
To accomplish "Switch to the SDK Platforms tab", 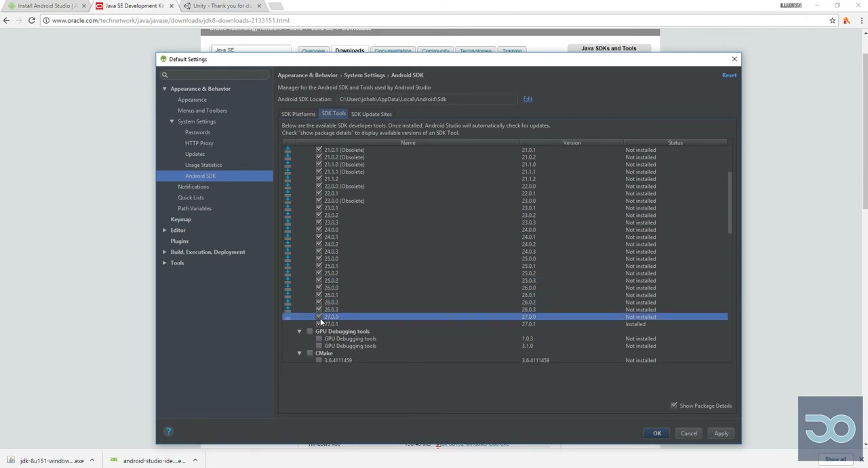I will pyautogui.click(x=298, y=114).
